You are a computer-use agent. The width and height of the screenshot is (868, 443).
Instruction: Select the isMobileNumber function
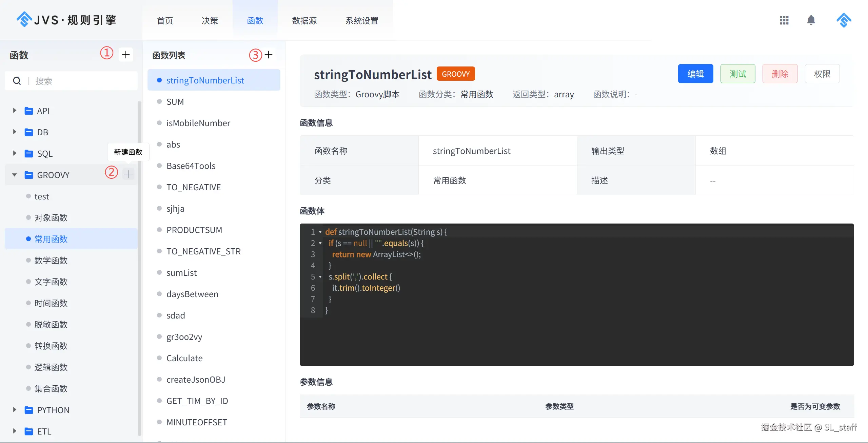[214, 123]
